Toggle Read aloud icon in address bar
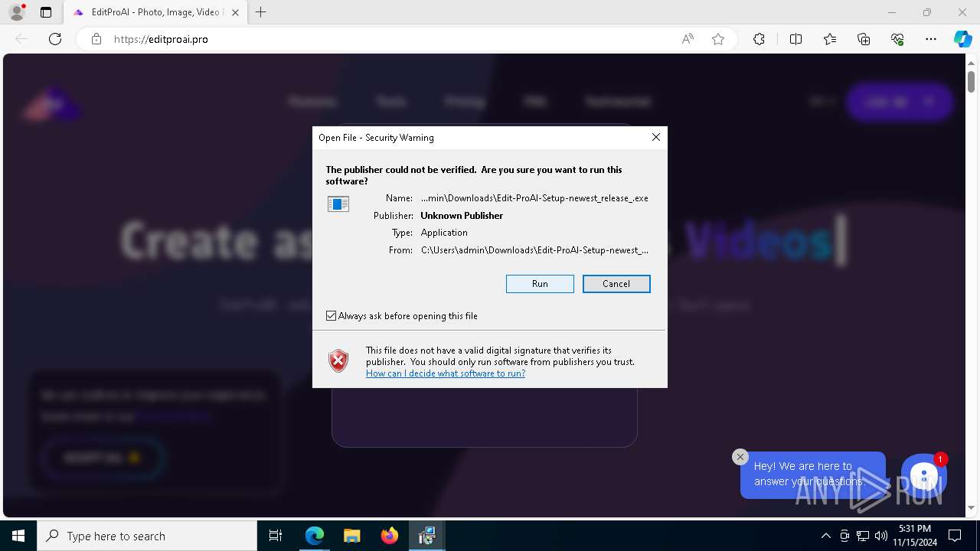The height and width of the screenshot is (551, 980). pyautogui.click(x=688, y=39)
